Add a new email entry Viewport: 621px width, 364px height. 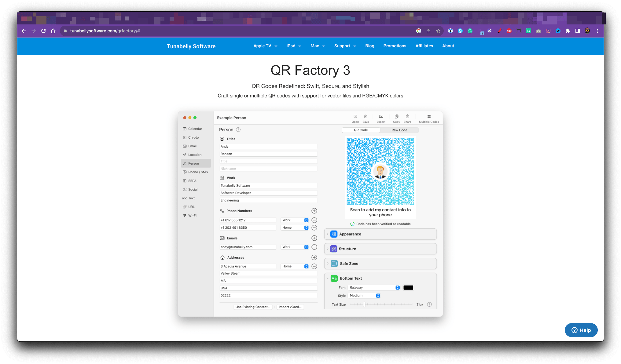point(314,238)
